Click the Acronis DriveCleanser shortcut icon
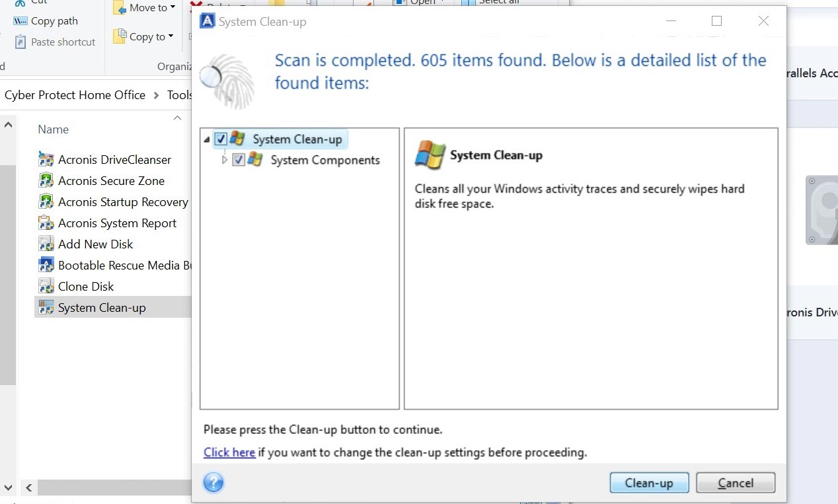 tap(46, 159)
